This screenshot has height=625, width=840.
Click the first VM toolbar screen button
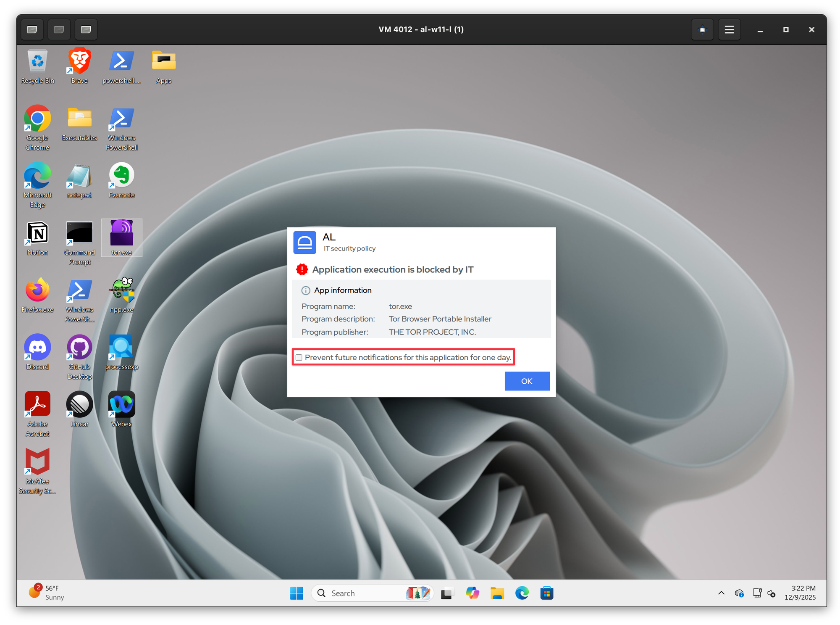(32, 29)
